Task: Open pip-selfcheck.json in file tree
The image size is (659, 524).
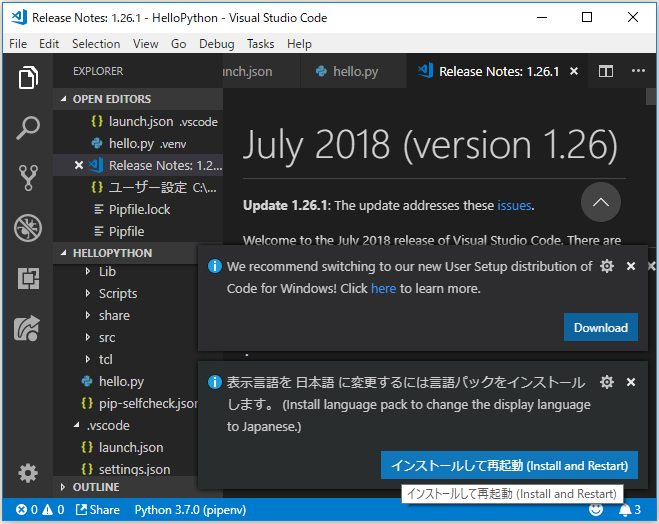Action: (126, 403)
